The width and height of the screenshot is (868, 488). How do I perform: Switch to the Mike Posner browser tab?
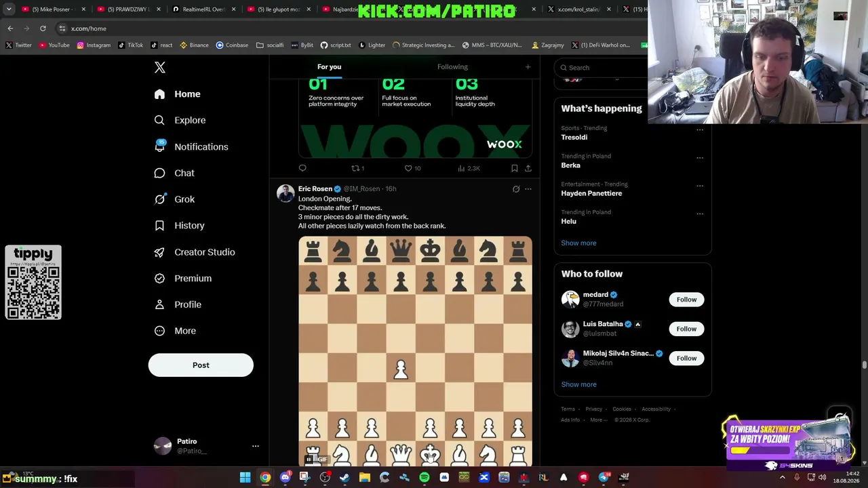(51, 9)
